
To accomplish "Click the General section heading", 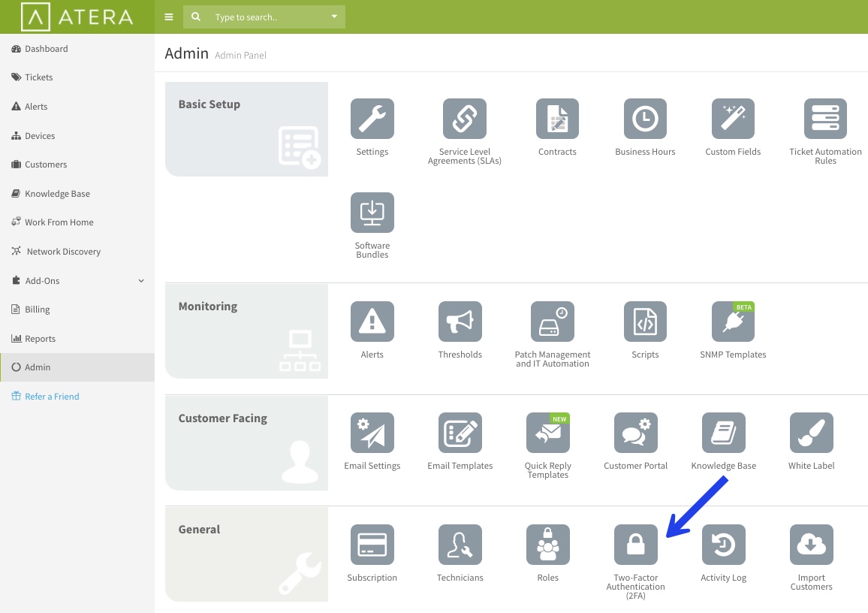I will (199, 530).
